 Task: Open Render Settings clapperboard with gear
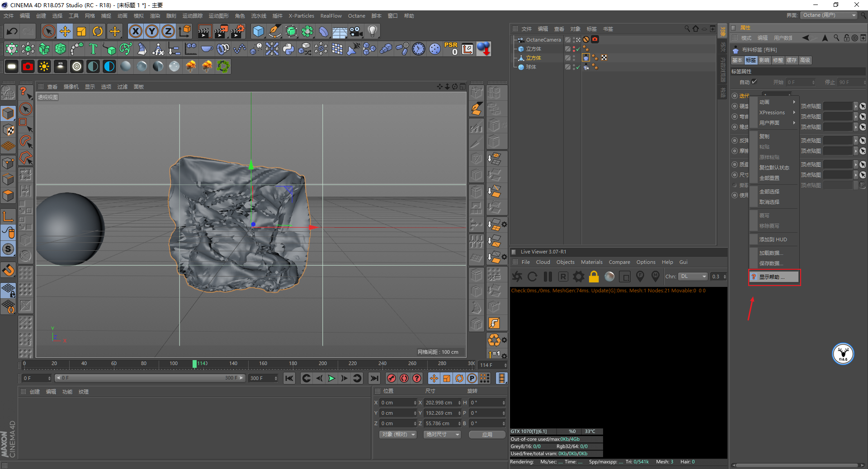pos(238,31)
